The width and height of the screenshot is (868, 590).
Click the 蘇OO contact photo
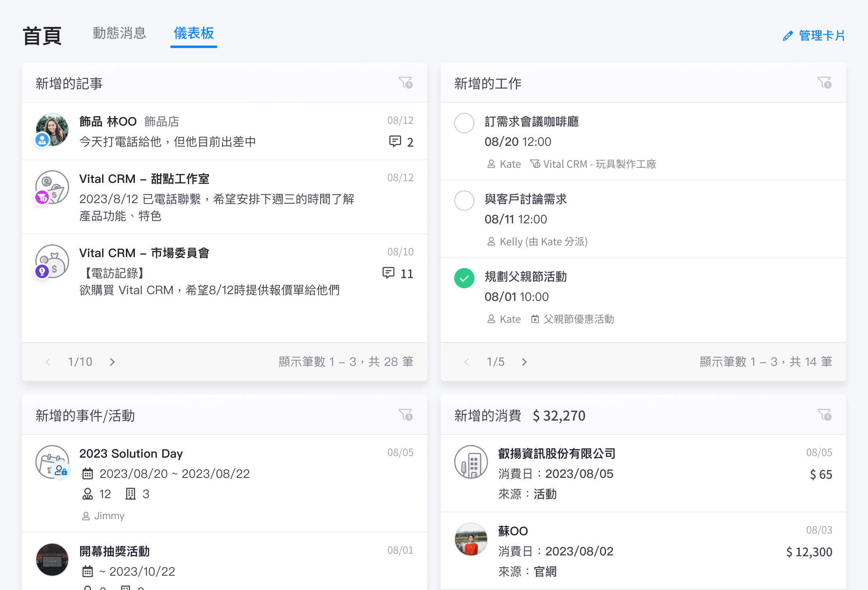[471, 539]
